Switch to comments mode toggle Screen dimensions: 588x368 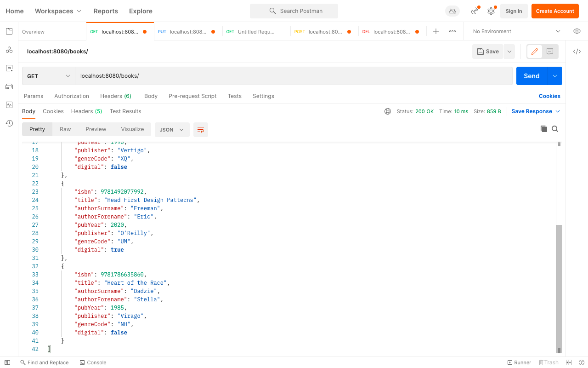550,52
